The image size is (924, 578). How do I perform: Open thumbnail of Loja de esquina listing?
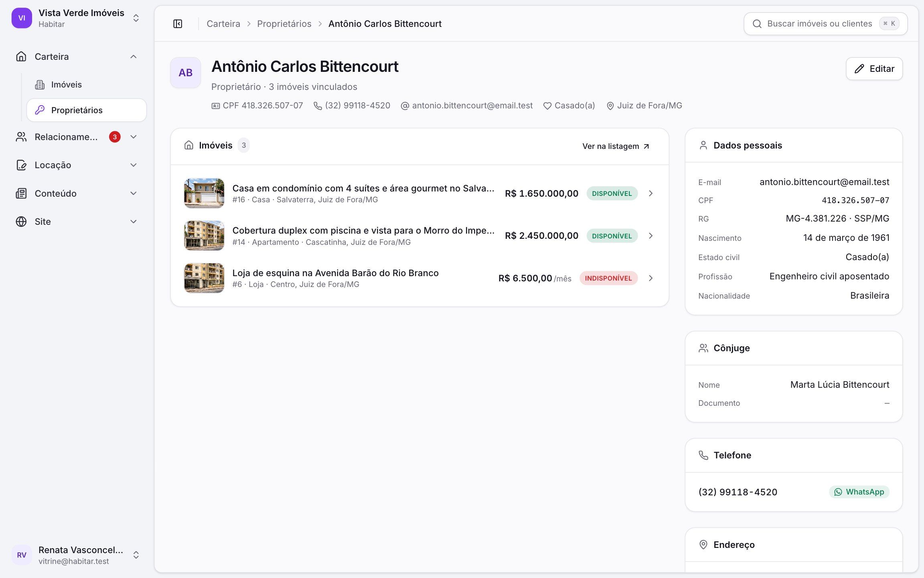(204, 278)
